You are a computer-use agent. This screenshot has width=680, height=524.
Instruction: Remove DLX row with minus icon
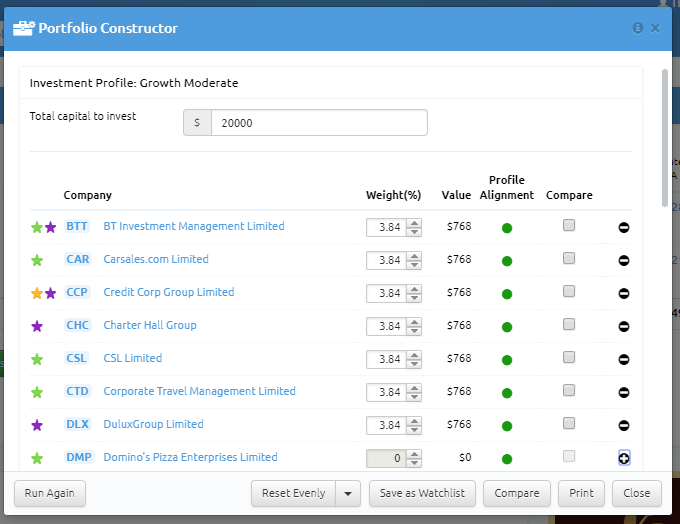[x=624, y=425]
